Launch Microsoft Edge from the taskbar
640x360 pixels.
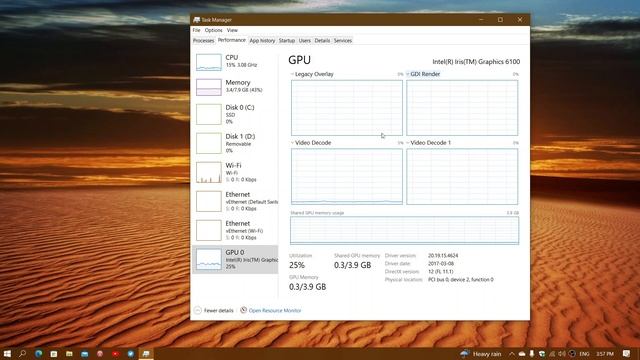point(38,353)
